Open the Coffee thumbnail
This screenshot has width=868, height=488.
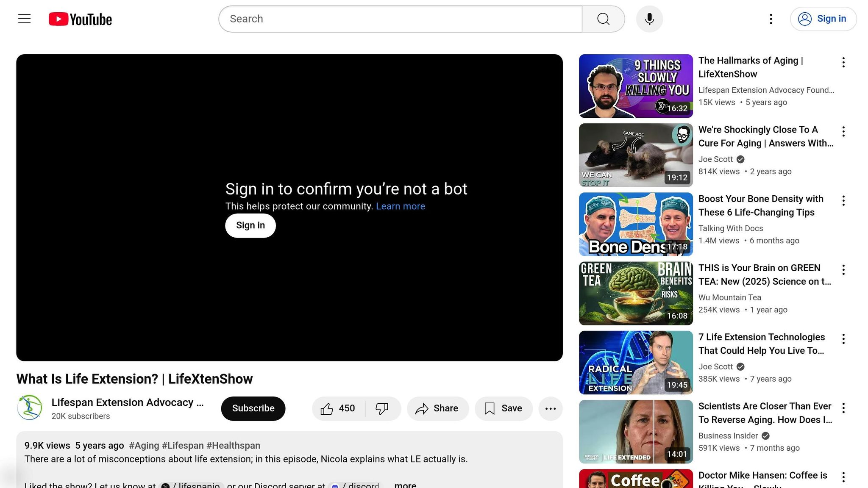point(636,479)
